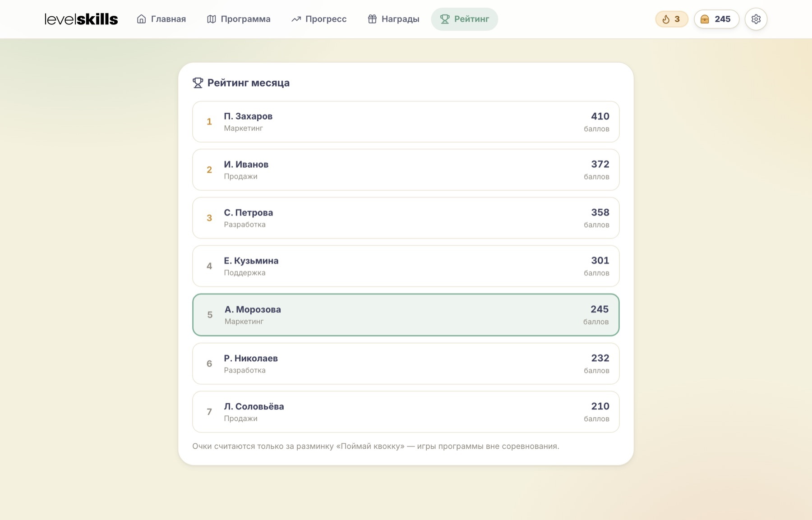Click the flame streak badge showing 3
Screen dimensions: 812x520
pos(671,19)
